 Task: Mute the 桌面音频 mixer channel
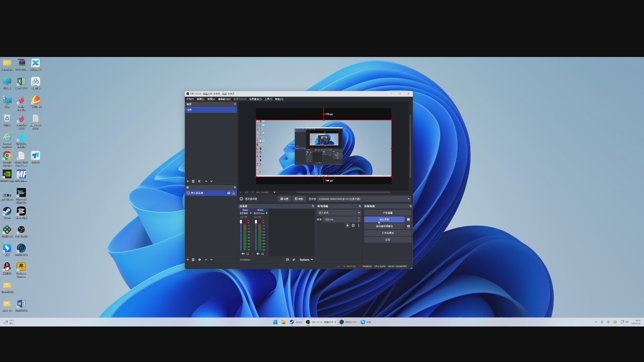tap(243, 254)
